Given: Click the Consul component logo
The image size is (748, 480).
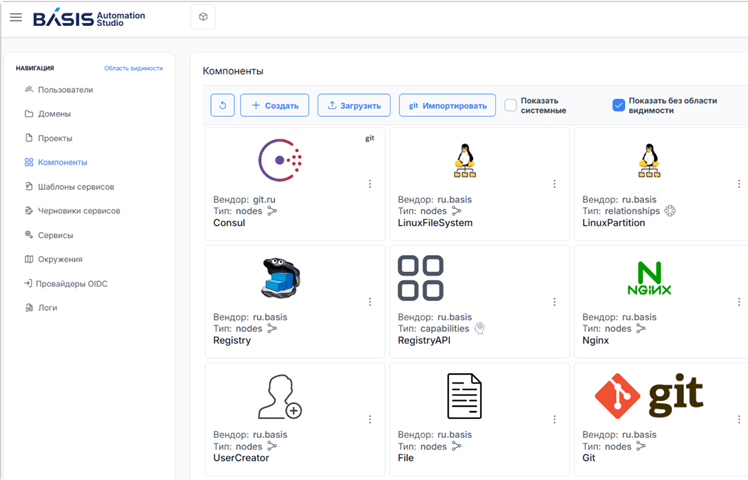Looking at the screenshot, I should coord(280,160).
